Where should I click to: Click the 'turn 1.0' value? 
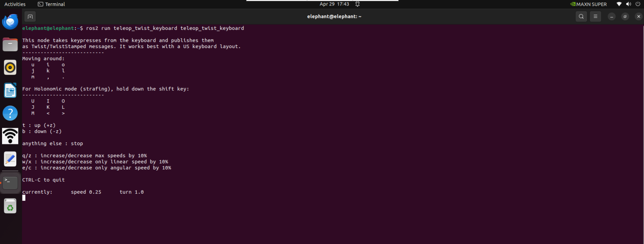coord(132,192)
